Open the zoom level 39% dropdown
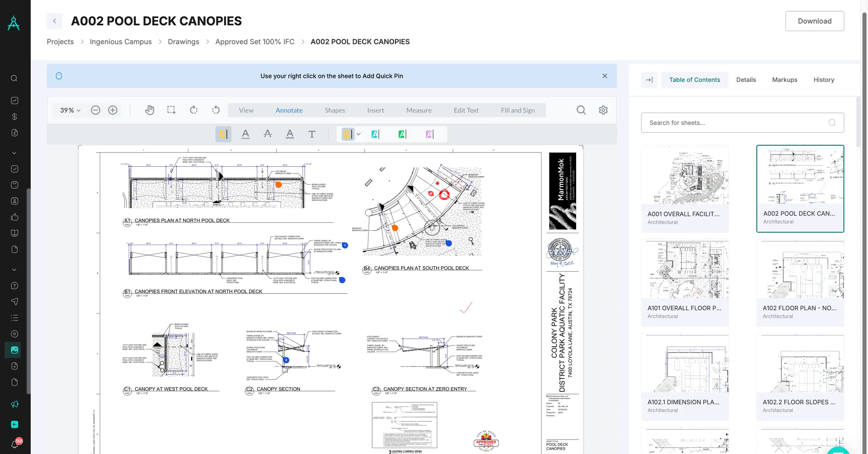The image size is (868, 454). coord(70,110)
